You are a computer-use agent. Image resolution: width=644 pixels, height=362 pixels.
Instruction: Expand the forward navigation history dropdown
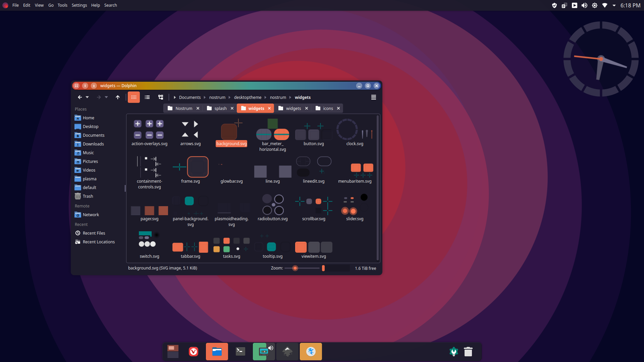(x=106, y=97)
